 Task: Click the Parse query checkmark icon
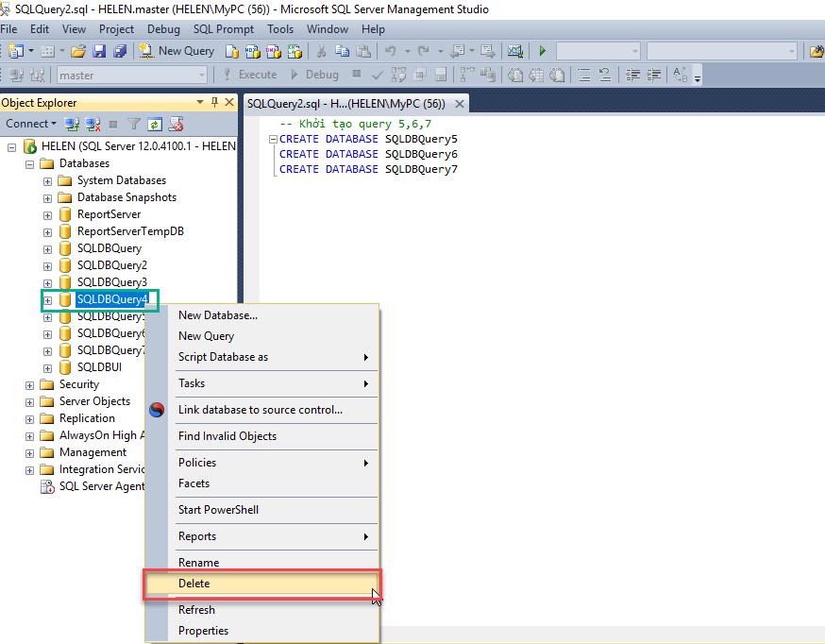pos(378,76)
